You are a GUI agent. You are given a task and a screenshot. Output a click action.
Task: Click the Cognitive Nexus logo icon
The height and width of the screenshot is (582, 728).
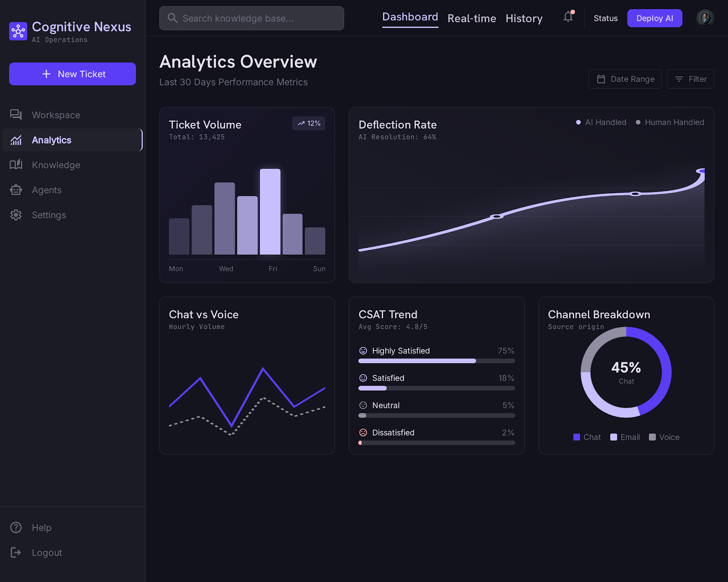click(18, 31)
